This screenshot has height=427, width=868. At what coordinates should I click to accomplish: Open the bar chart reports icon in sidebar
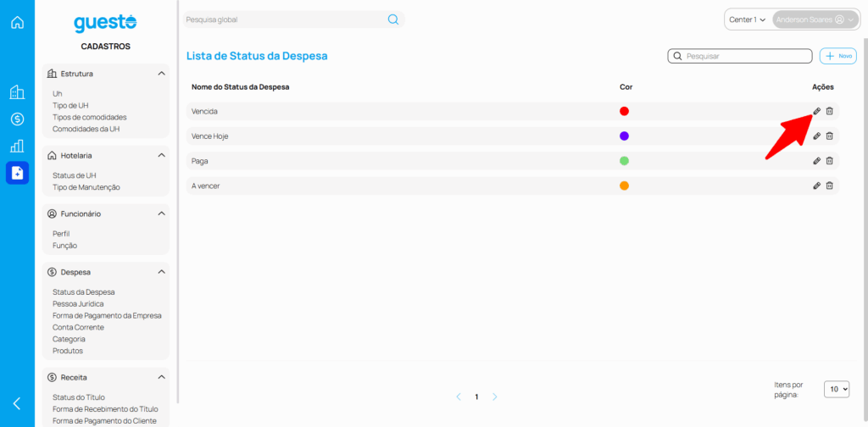pos(17,146)
